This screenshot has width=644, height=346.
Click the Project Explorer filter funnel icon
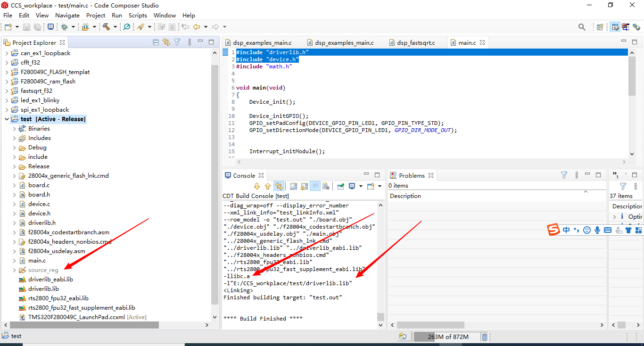[177, 42]
